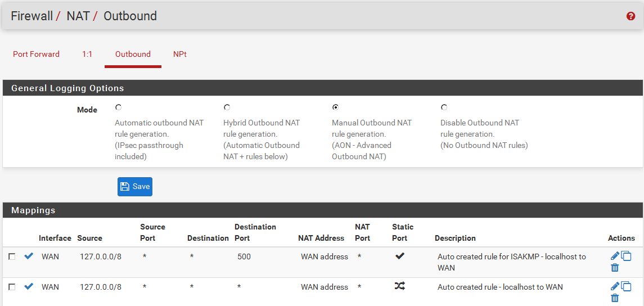Image resolution: width=644 pixels, height=306 pixels.
Task: Open the help question mark icon
Action: [631, 16]
